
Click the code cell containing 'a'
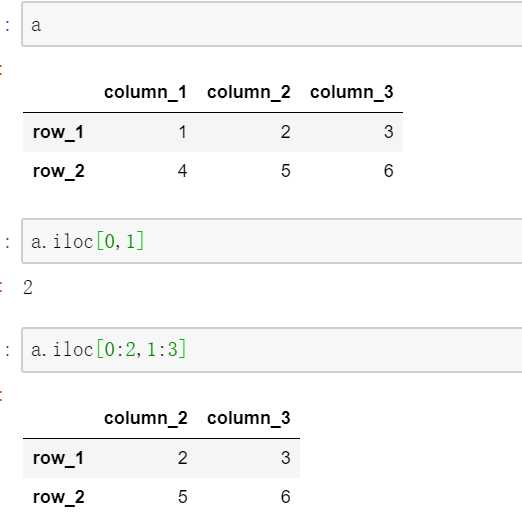point(272,24)
